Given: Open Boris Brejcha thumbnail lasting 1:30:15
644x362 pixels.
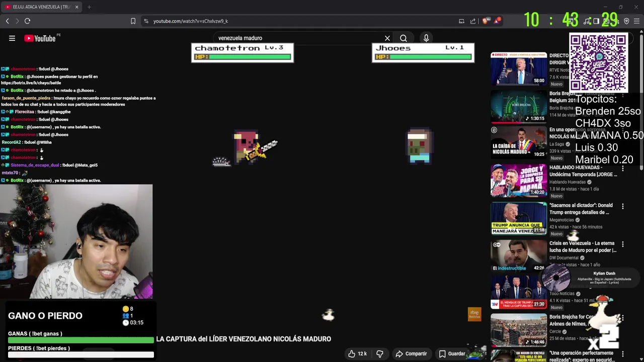Looking at the screenshot, I should tap(519, 106).
